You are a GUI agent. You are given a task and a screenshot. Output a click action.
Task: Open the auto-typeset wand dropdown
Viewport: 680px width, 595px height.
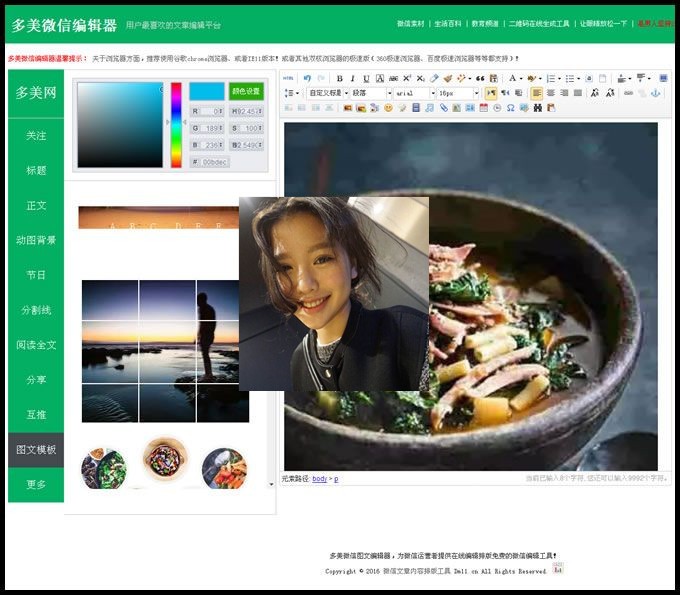469,79
